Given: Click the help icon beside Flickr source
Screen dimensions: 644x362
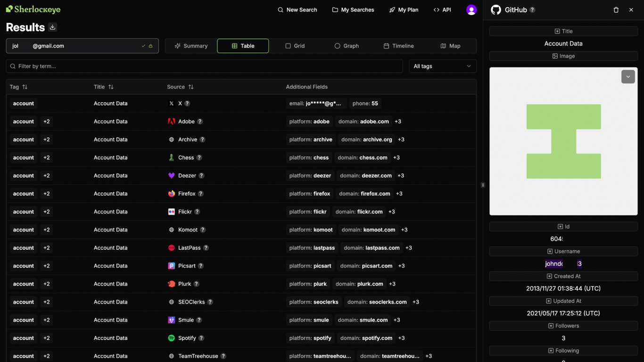Looking at the screenshot, I should click(x=197, y=212).
